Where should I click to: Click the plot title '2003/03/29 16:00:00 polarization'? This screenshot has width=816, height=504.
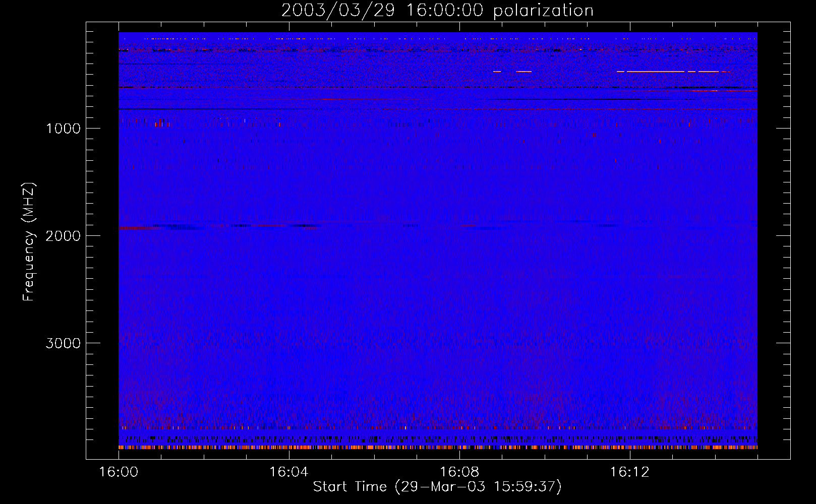[437, 11]
